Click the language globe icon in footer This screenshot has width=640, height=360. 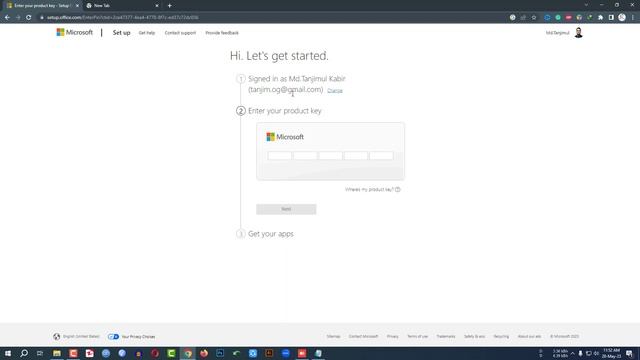click(x=56, y=336)
